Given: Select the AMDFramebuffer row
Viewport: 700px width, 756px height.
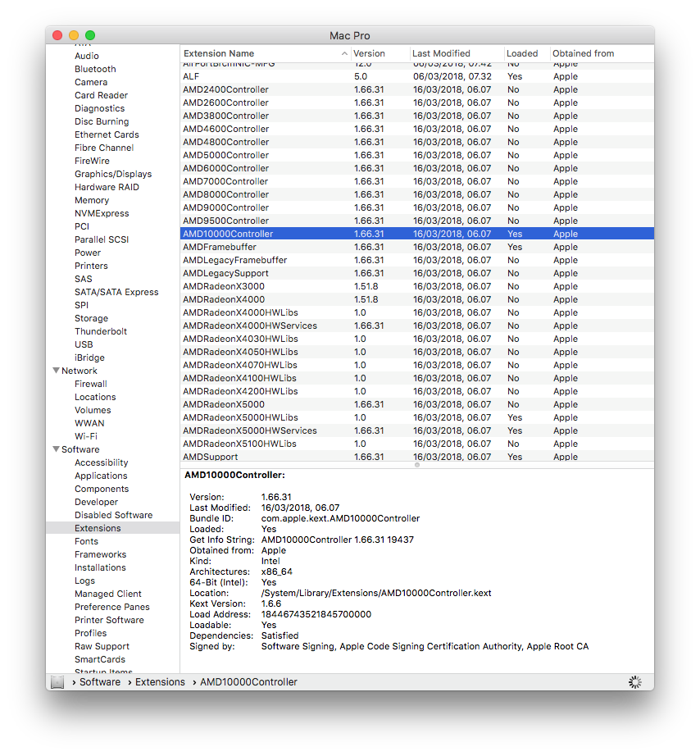Looking at the screenshot, I should point(417,247).
